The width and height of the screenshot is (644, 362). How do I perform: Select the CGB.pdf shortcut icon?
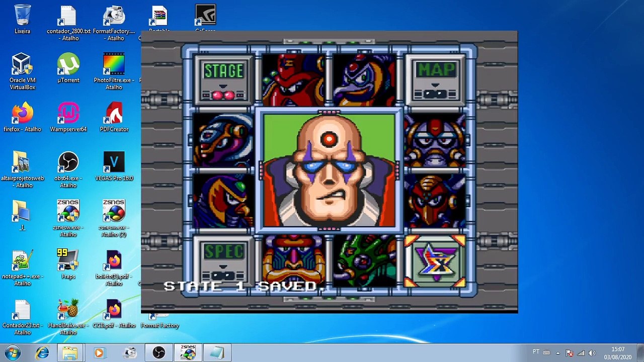click(114, 314)
